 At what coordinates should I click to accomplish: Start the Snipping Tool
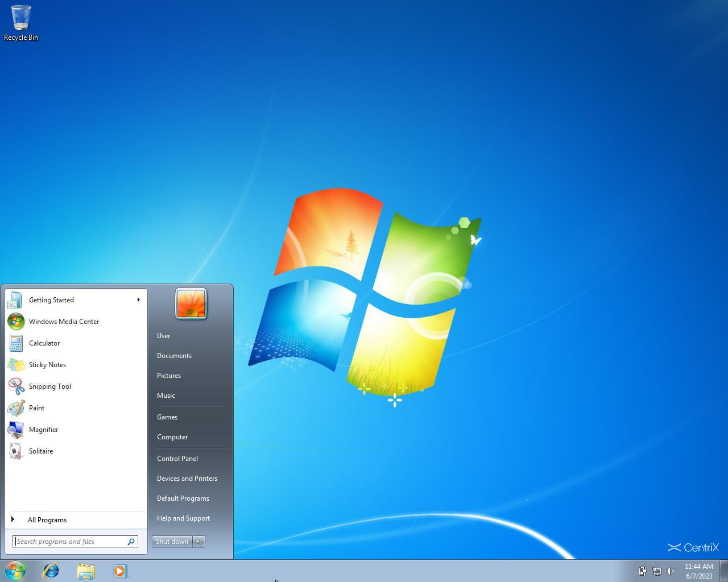[49, 386]
